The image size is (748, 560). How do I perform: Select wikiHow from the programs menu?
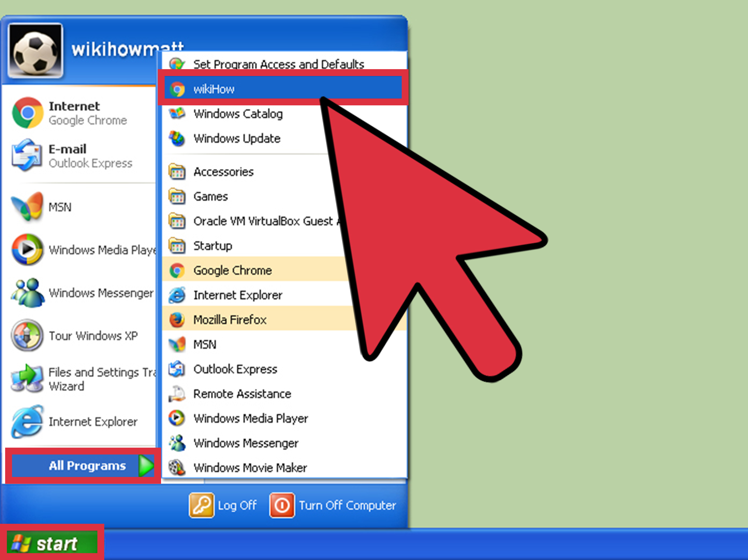(x=214, y=89)
